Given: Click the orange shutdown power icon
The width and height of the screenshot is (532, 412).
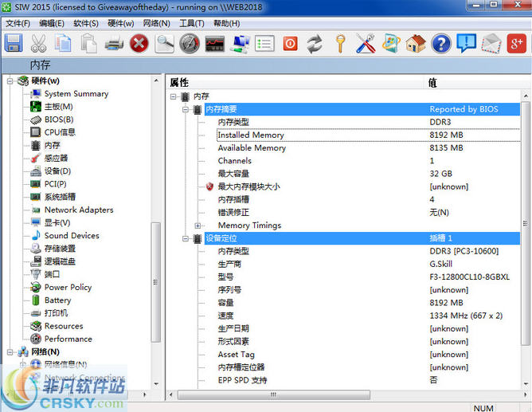Looking at the screenshot, I should point(290,44).
